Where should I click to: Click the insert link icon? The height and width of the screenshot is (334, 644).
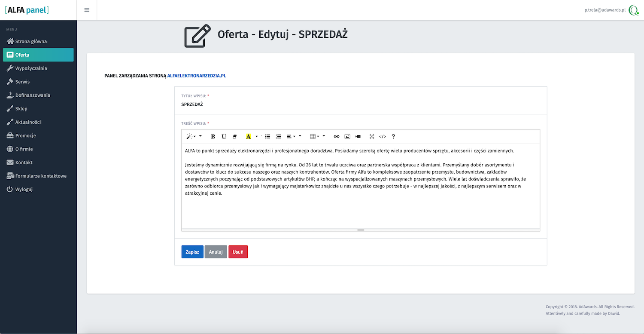[x=337, y=136]
